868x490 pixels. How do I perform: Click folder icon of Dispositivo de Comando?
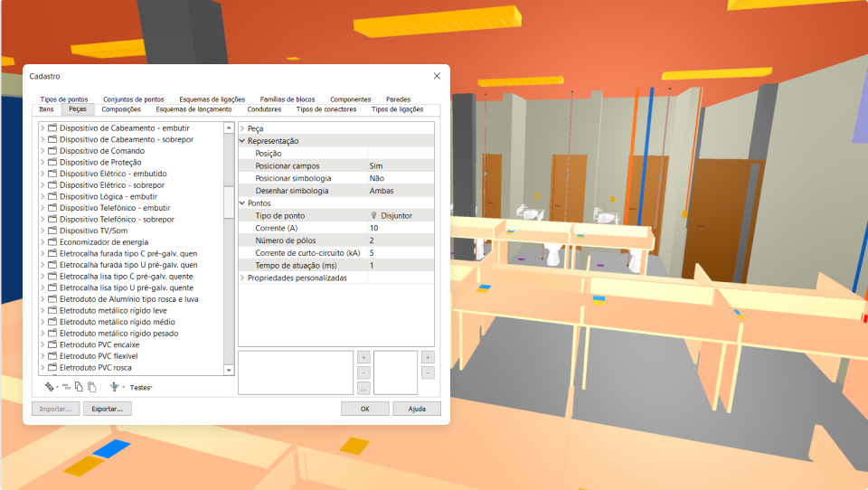tap(52, 151)
